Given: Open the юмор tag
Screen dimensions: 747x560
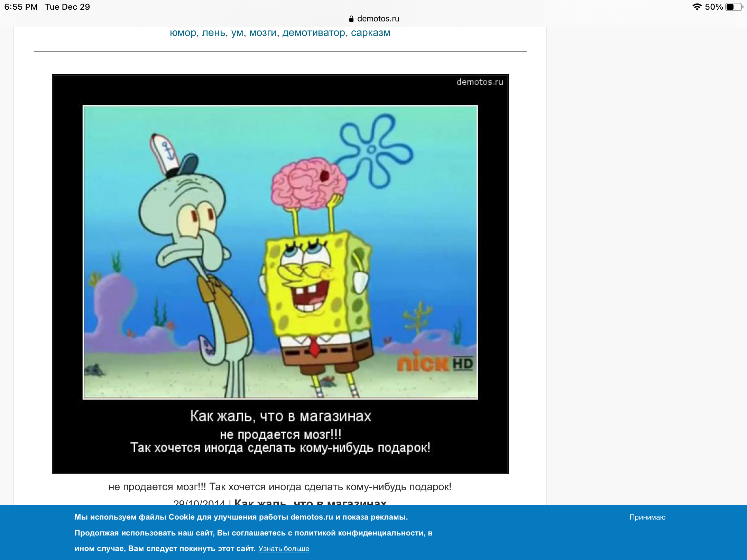Looking at the screenshot, I should tap(183, 33).
